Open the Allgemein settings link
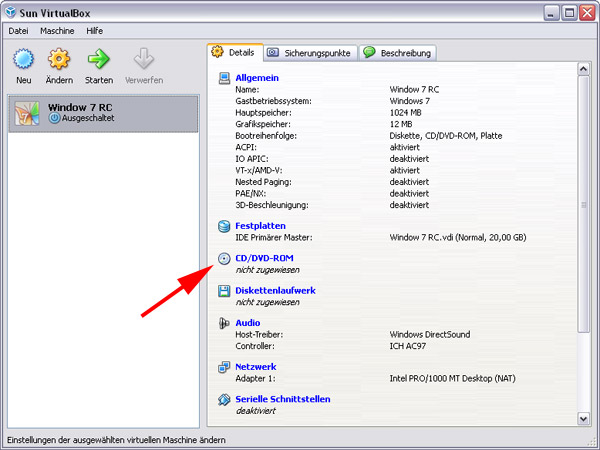This screenshot has height=450, width=600. (x=257, y=78)
